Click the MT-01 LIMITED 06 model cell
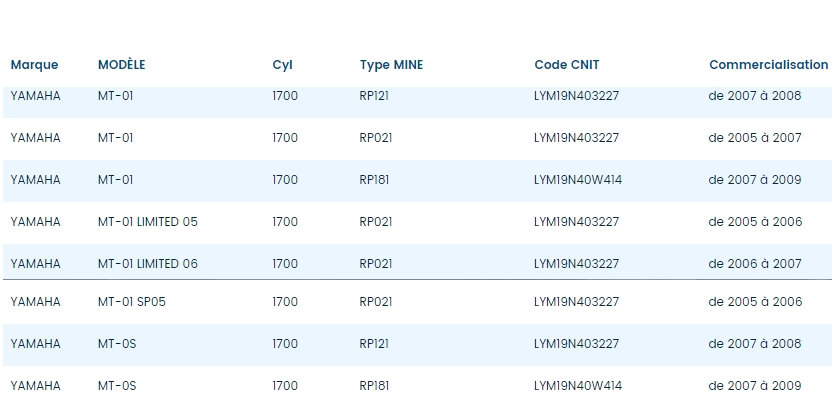 (x=148, y=264)
